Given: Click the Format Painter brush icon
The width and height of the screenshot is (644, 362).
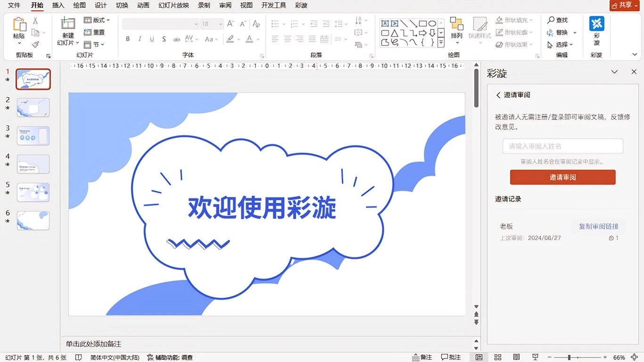Looking at the screenshot, I should pos(35,44).
